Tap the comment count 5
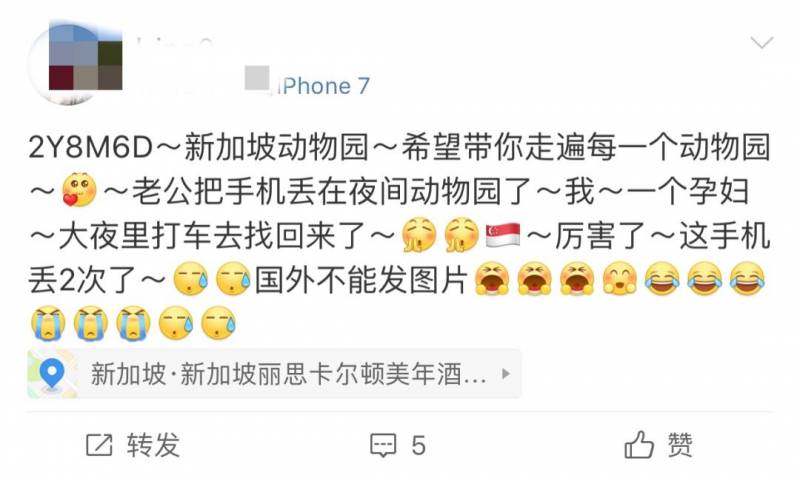The width and height of the screenshot is (800, 481). [418, 445]
